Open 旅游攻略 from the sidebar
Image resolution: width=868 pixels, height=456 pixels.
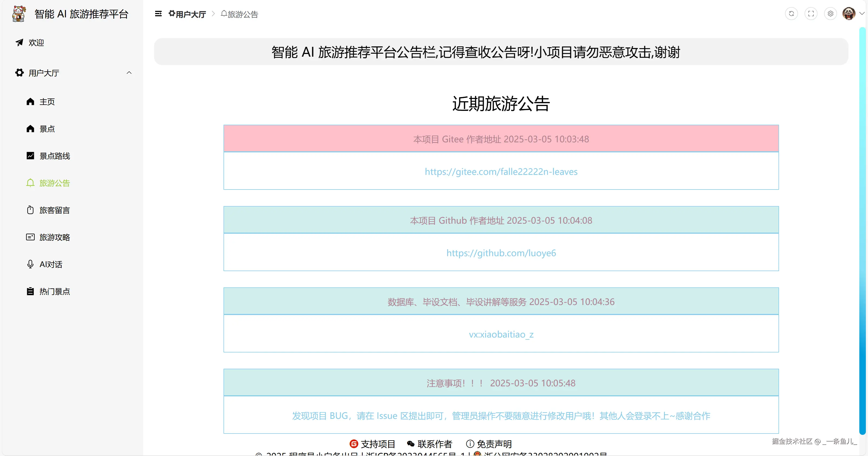(54, 237)
